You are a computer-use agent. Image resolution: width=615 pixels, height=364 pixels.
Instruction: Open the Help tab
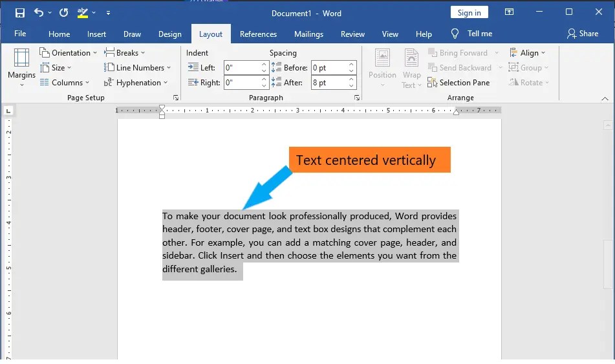[x=424, y=34]
